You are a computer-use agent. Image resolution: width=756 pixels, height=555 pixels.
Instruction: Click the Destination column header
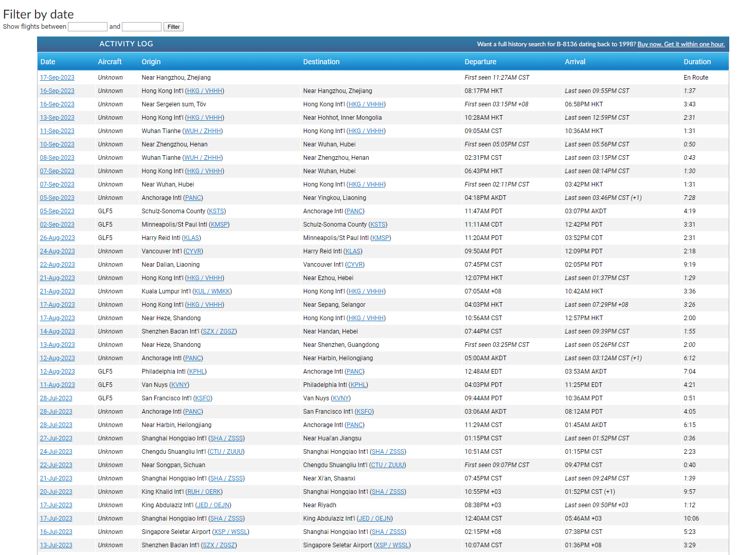click(x=321, y=62)
